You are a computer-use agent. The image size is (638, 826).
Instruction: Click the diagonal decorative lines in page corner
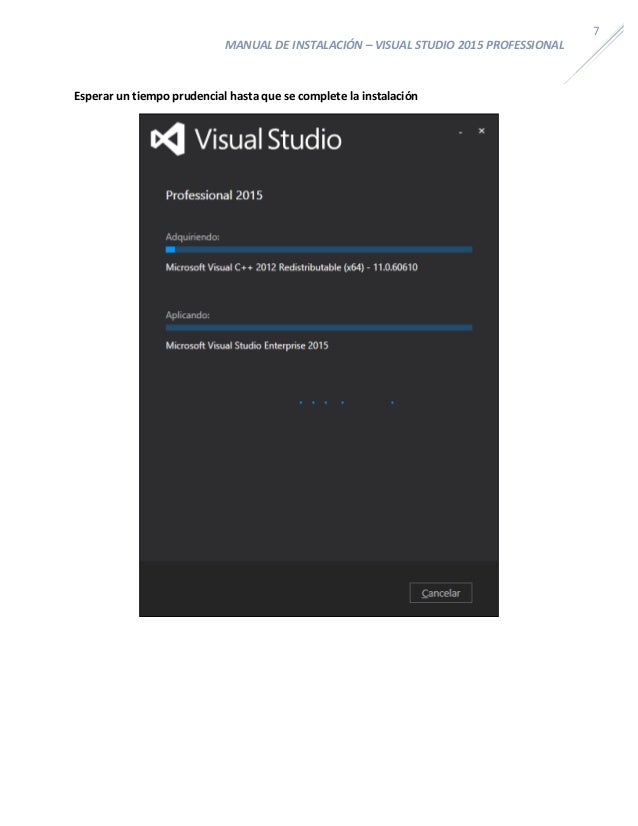594,54
